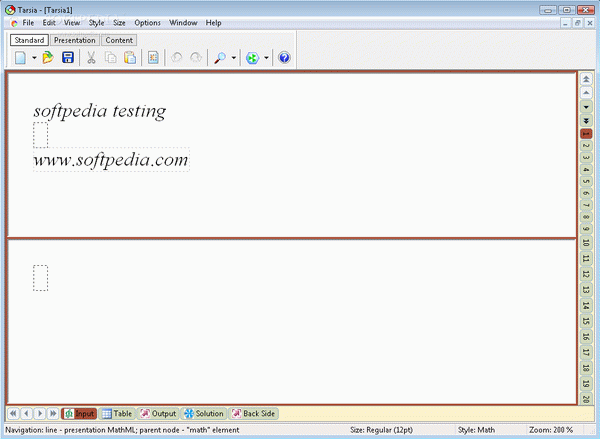Switch to the Table view tab
The image size is (600, 439).
pyautogui.click(x=117, y=414)
